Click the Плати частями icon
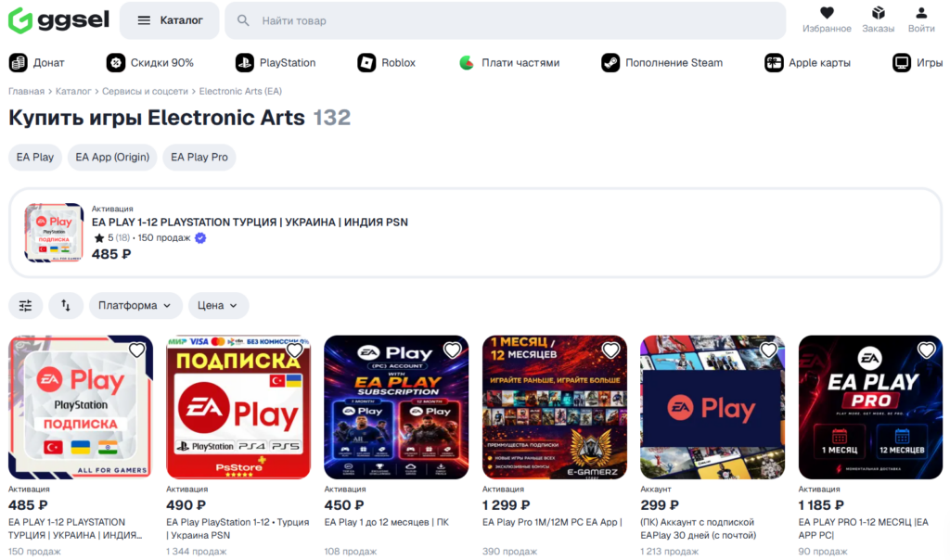The image size is (950, 560). point(467,62)
